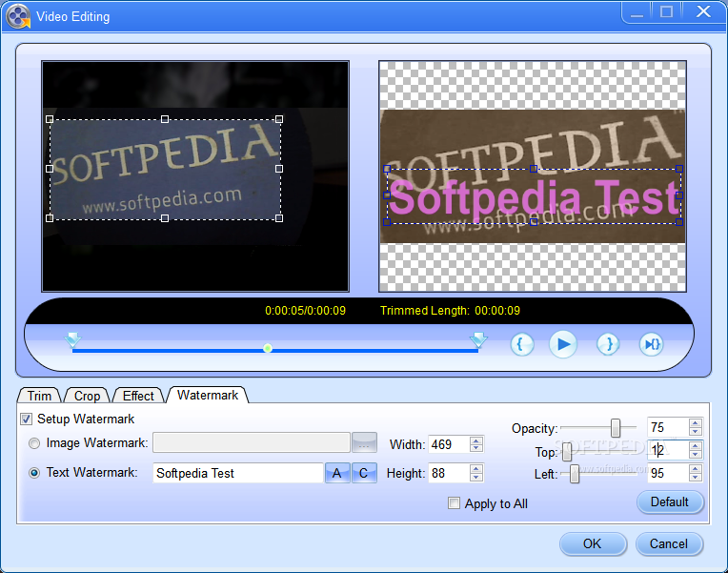The image size is (728, 573).
Task: Click the Top value field
Action: click(x=668, y=450)
